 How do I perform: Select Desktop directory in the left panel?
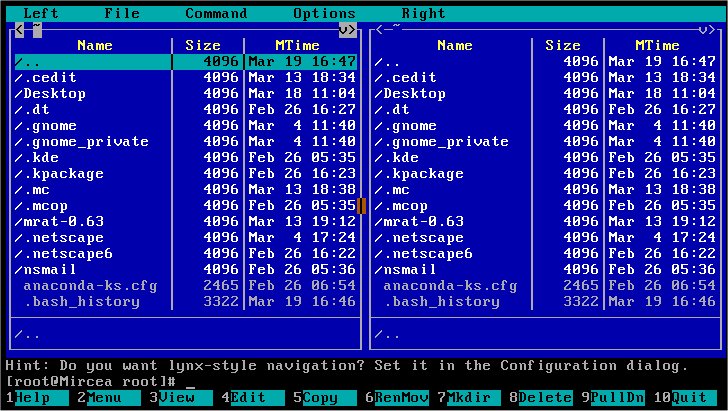55,93
